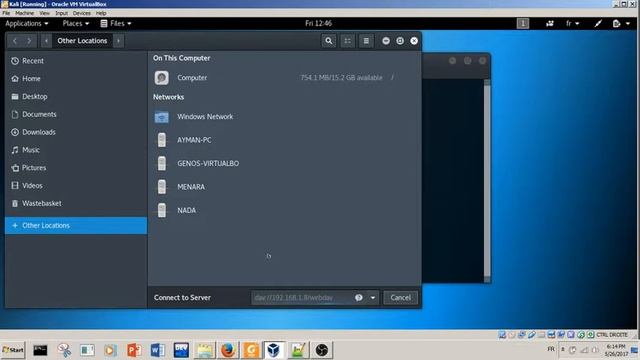The image size is (640, 360).
Task: Open Downloads in the sidebar
Action: tap(76, 132)
